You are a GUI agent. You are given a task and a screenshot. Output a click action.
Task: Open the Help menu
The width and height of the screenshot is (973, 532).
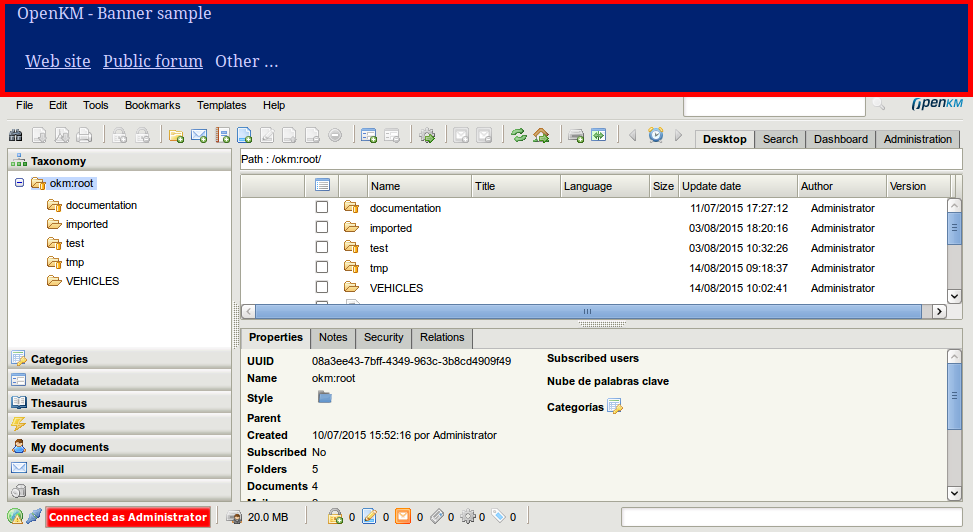click(x=274, y=105)
